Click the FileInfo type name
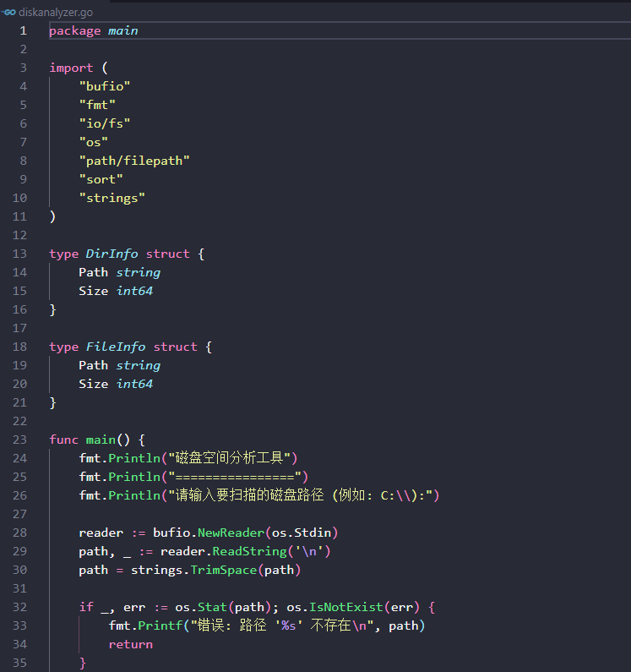The image size is (631, 672). click(x=116, y=347)
